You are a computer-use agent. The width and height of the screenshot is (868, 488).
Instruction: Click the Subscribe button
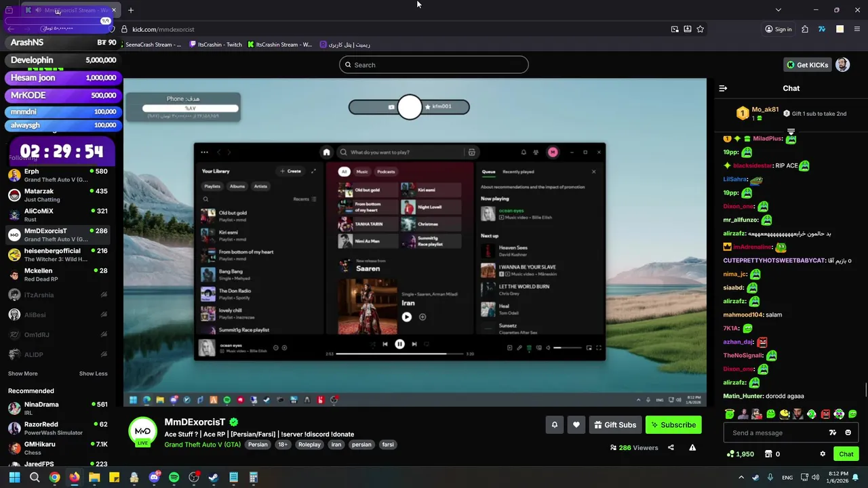(x=673, y=425)
